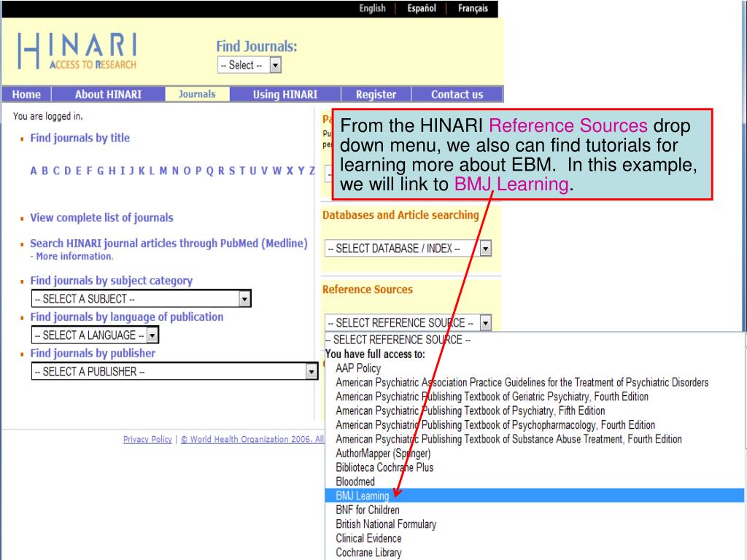Click Find journals by title link
This screenshot has width=747, height=560.
pos(80,138)
